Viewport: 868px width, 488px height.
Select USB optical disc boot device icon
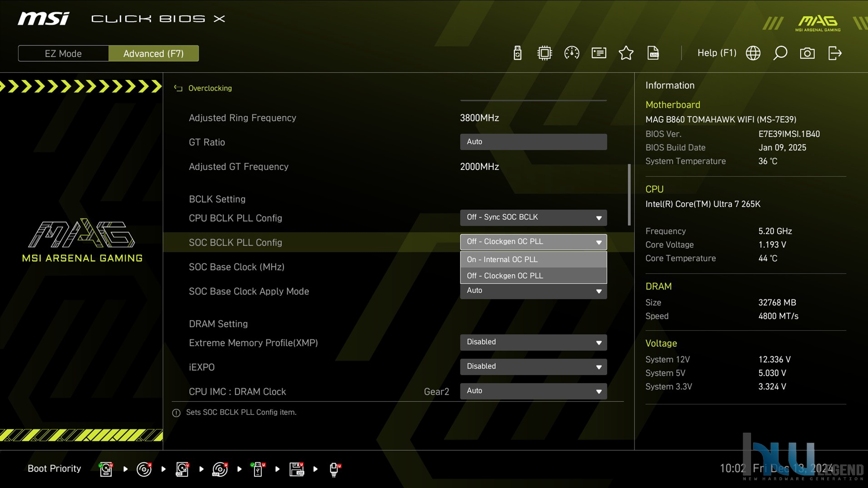coord(220,469)
